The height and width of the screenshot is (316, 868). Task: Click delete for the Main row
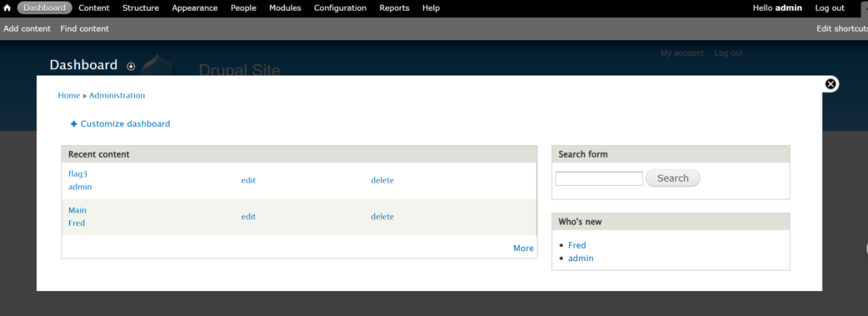(382, 217)
